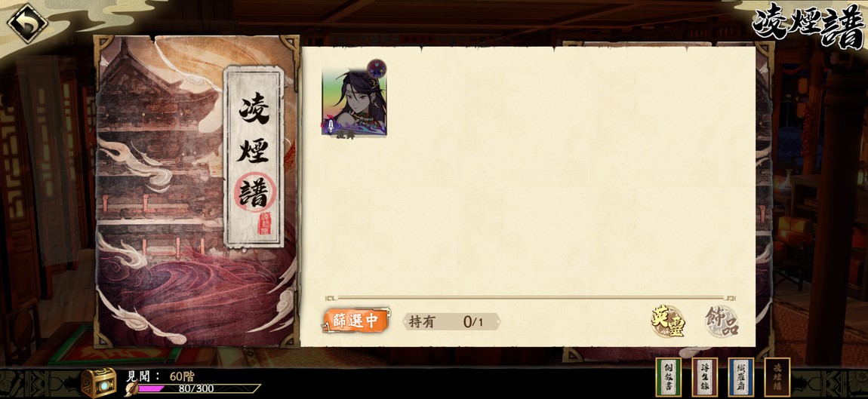
Task: Select the 英靈 gold medallion icon
Action: pyautogui.click(x=668, y=321)
